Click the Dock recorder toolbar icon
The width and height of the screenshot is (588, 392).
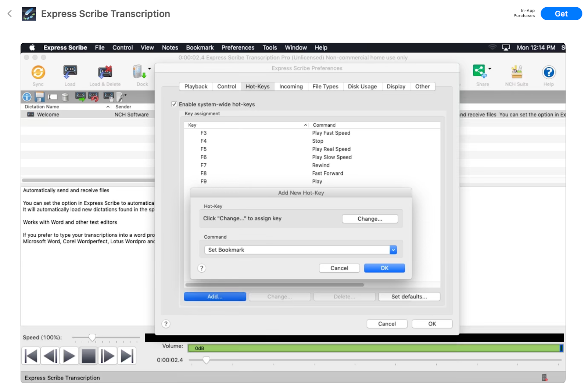140,72
